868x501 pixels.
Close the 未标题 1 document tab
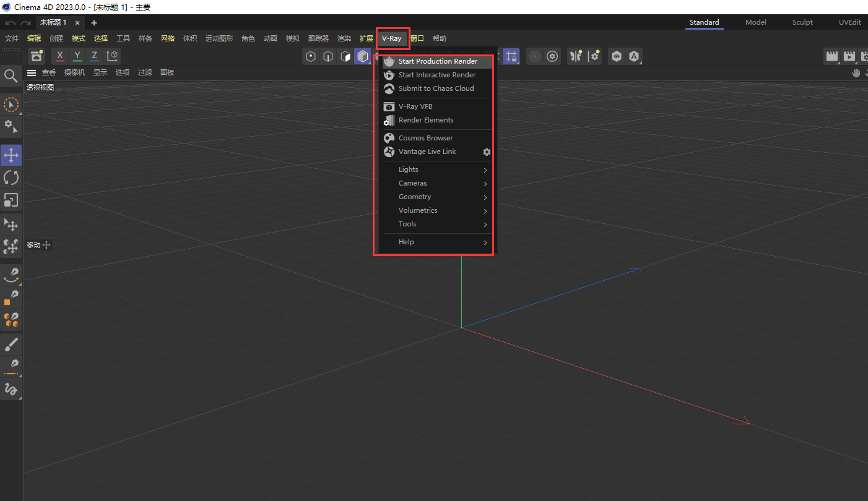77,23
